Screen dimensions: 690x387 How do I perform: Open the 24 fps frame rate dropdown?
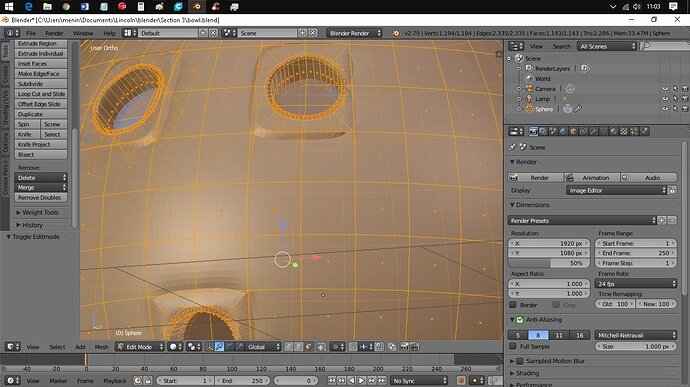636,284
